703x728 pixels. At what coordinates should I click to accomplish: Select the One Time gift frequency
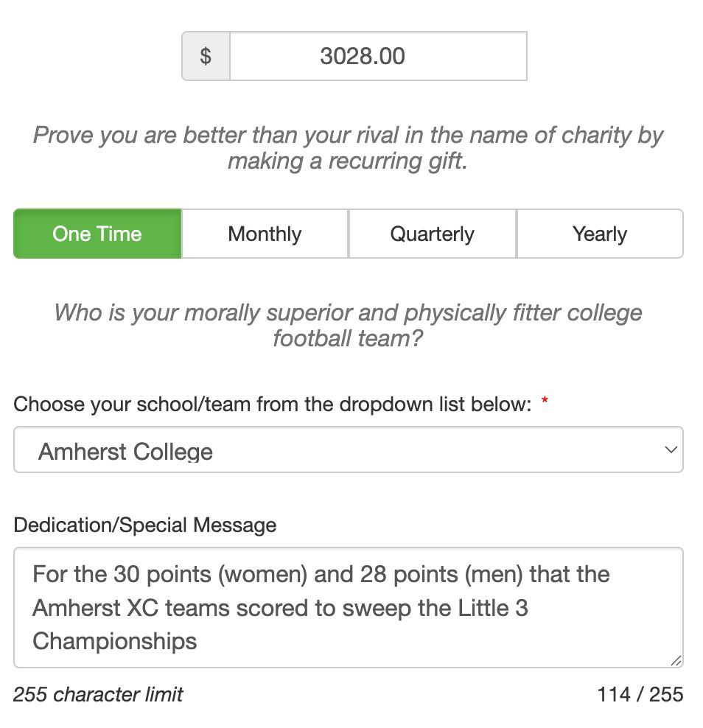97,234
